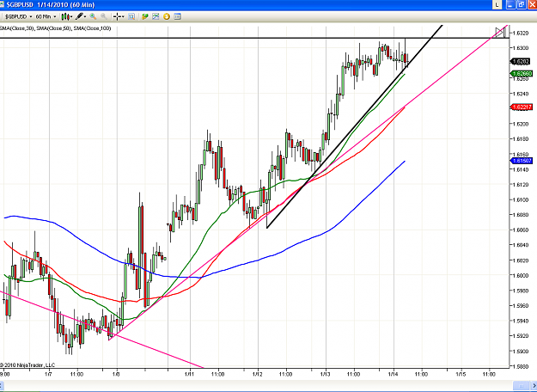The width and height of the screenshot is (537, 392).
Task: Restore down the chart window
Action: (522, 4)
